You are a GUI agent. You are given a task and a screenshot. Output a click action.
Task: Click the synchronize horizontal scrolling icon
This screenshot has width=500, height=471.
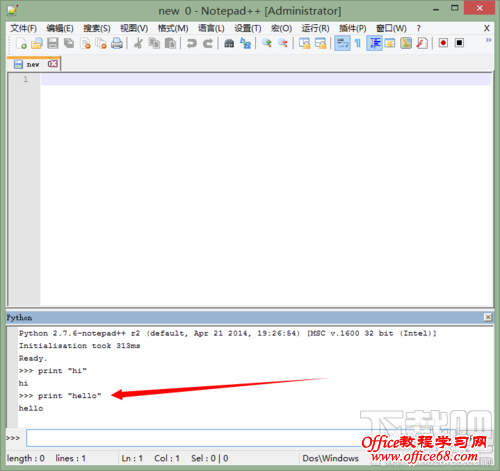pyautogui.click(x=320, y=43)
